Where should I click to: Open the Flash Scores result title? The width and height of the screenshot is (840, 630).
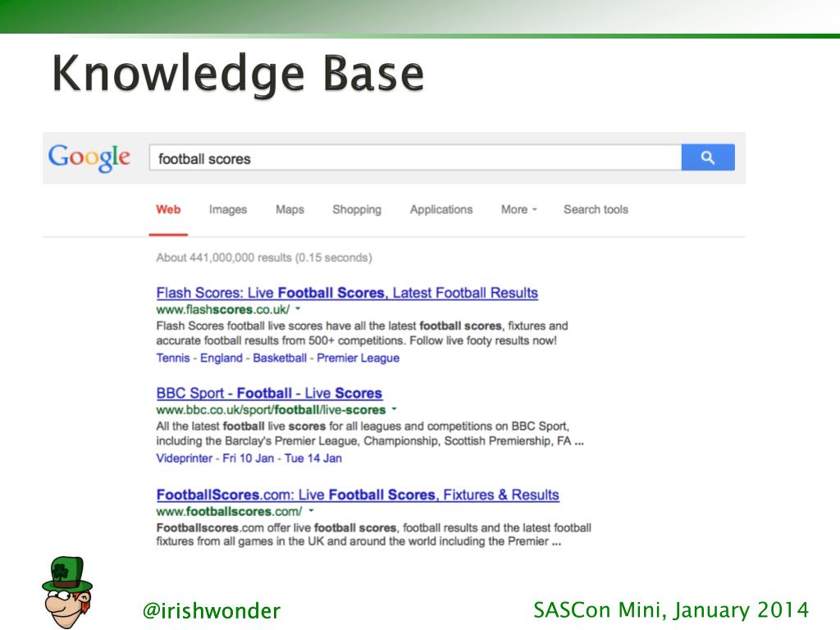(347, 293)
